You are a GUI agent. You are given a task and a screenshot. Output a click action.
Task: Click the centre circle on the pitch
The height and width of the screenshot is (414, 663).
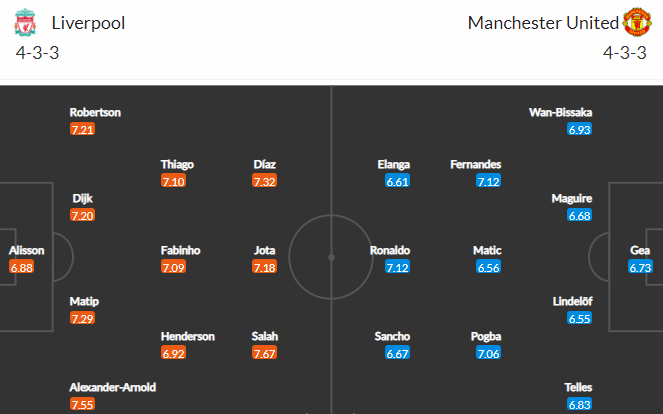(x=331, y=257)
